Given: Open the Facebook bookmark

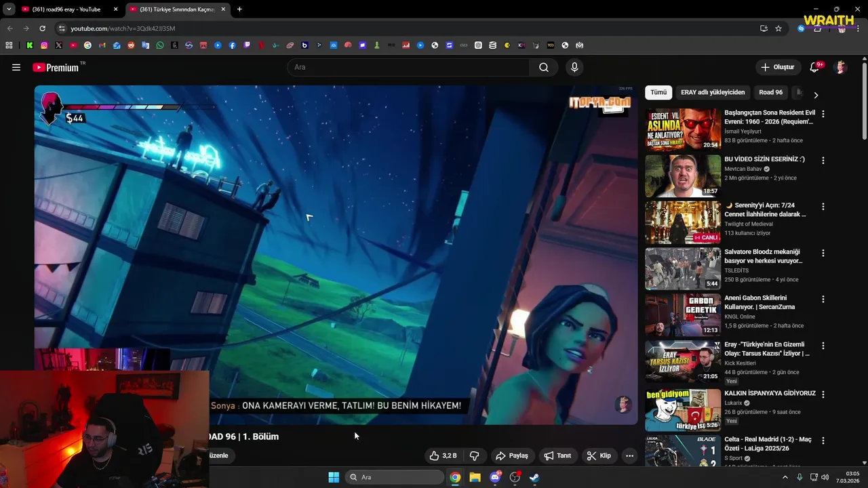Looking at the screenshot, I should click(x=232, y=45).
